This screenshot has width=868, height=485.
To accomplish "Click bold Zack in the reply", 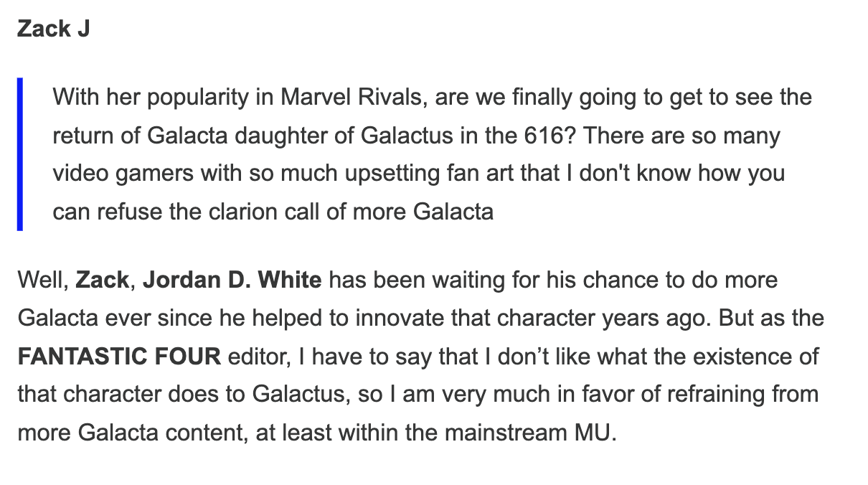I will pyautogui.click(x=102, y=279).
